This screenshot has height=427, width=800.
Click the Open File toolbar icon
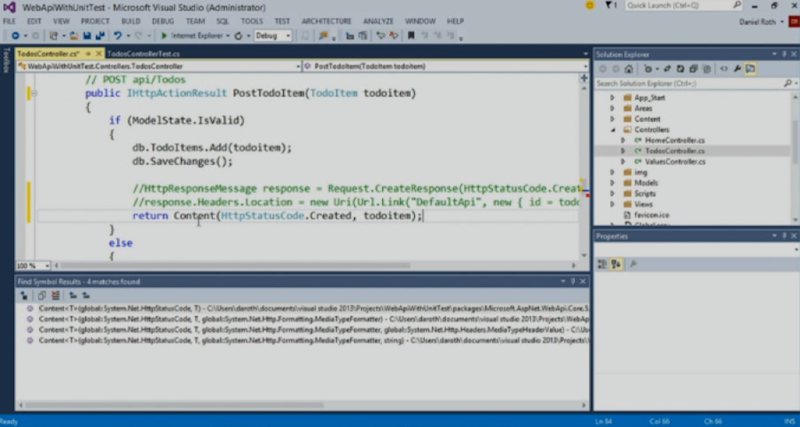[74, 36]
